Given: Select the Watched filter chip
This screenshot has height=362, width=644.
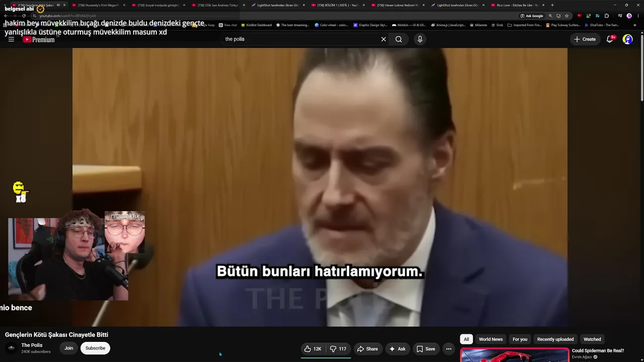Looking at the screenshot, I should tap(592, 339).
